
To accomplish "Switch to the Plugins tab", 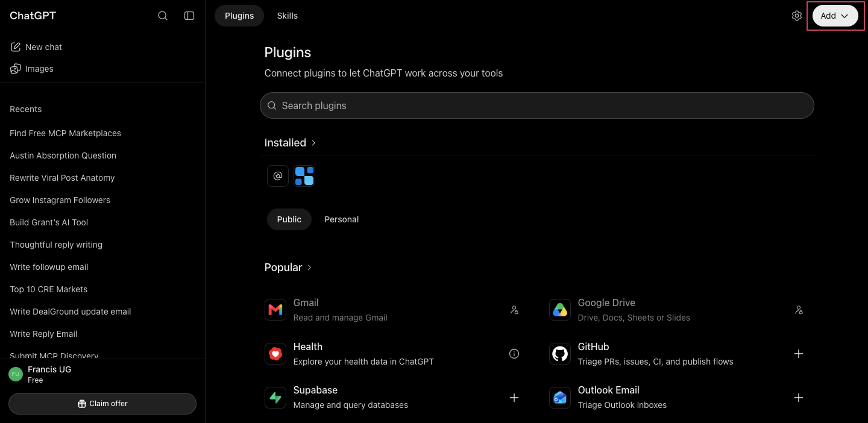I will 239,16.
